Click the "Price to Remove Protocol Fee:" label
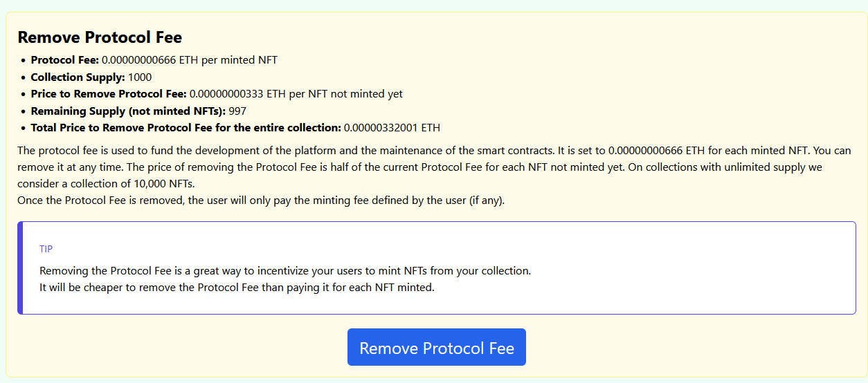 coord(109,94)
